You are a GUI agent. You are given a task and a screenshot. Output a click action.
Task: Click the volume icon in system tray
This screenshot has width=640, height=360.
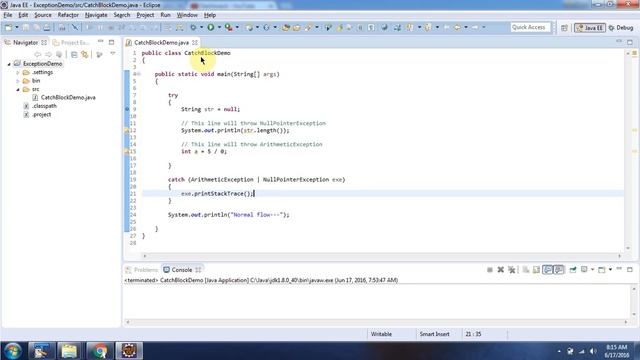(593, 351)
